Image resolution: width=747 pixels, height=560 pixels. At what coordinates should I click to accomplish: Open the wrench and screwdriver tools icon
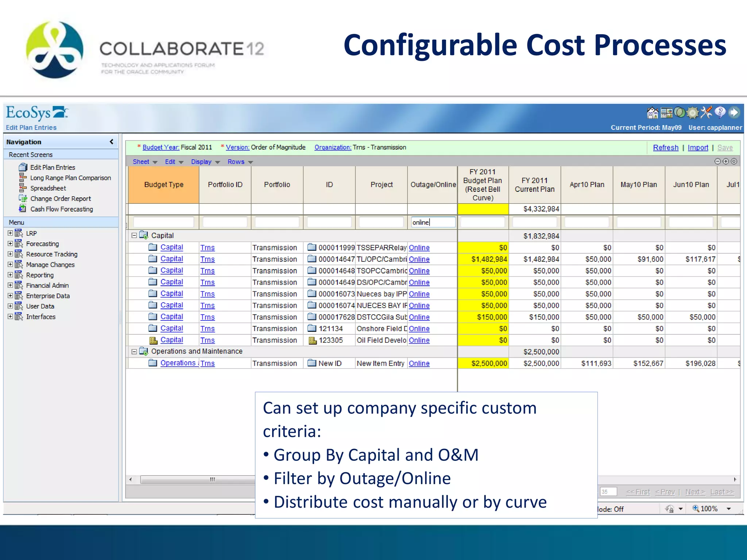(x=706, y=113)
